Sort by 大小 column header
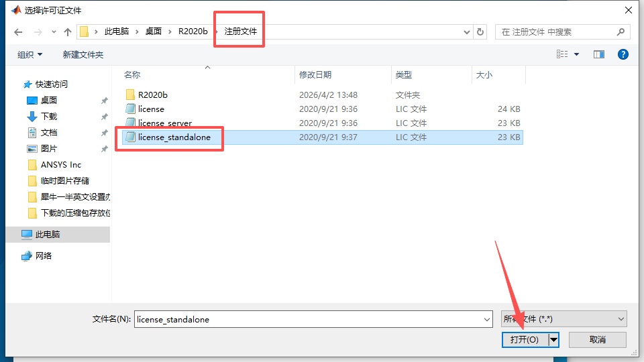This screenshot has height=362, width=644. point(484,74)
